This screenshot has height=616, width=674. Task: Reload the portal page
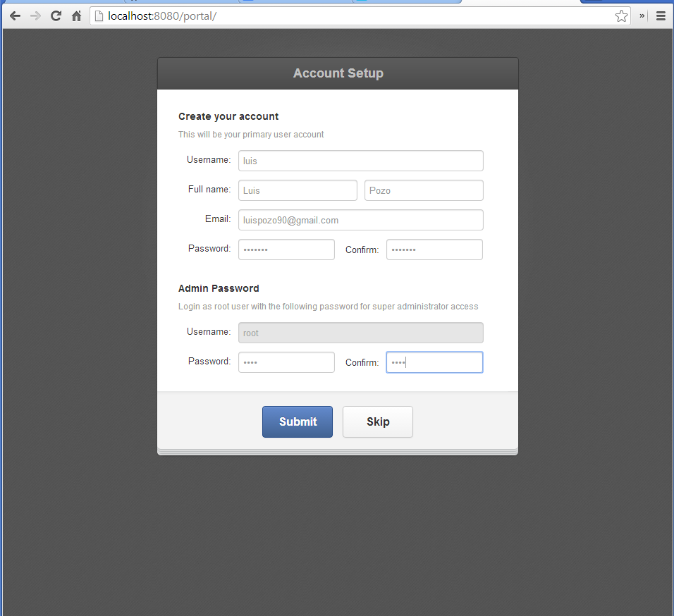pos(56,16)
